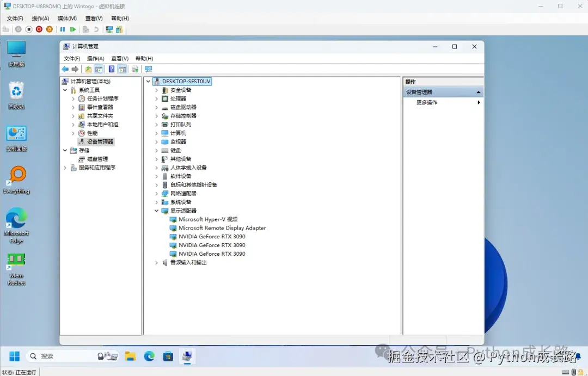Select 共享文件夹 in the left tree
Image resolution: width=588 pixels, height=376 pixels.
[100, 116]
